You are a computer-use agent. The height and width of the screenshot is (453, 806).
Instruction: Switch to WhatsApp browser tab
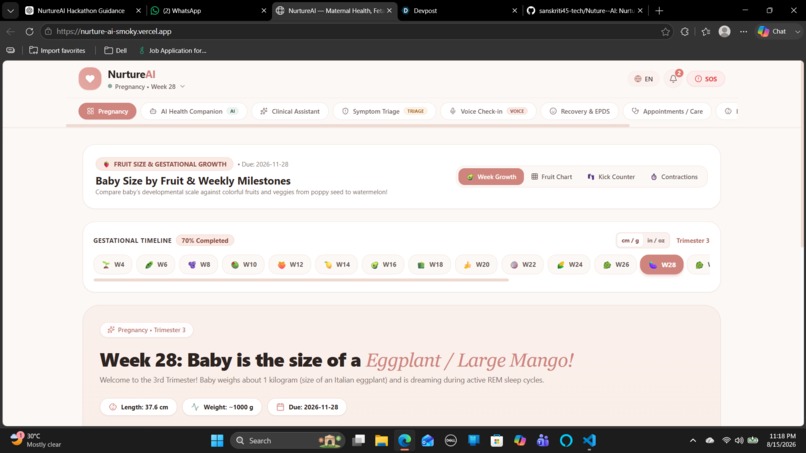point(206,10)
